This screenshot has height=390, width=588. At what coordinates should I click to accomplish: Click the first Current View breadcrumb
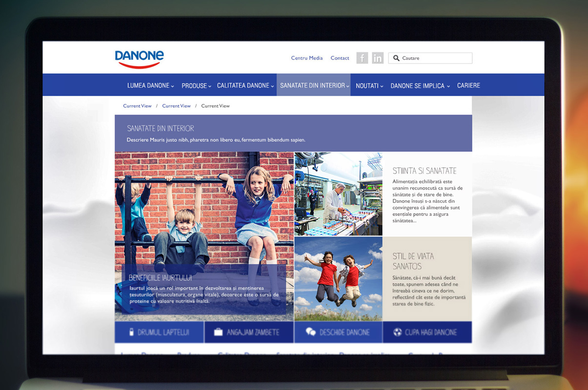[x=137, y=105]
